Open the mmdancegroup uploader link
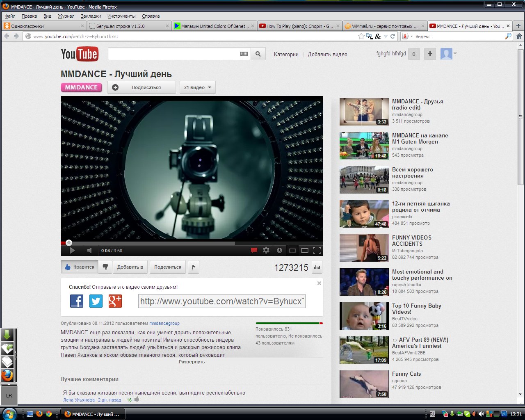Screen dimensions: 525x420 pos(164,323)
